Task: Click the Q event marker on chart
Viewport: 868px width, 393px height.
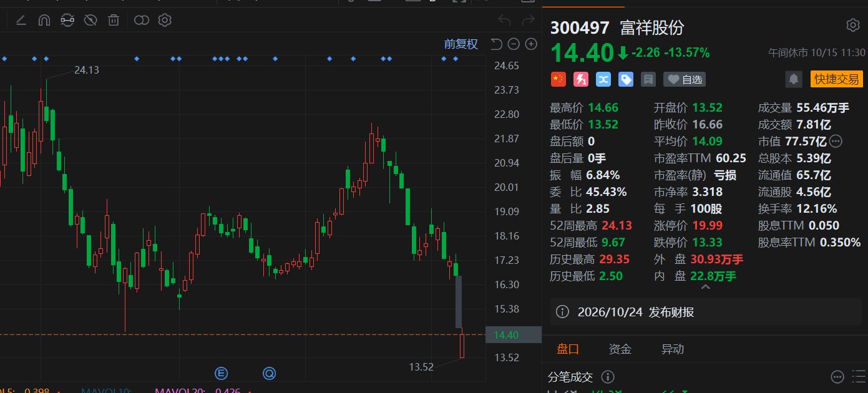Action: (x=269, y=374)
